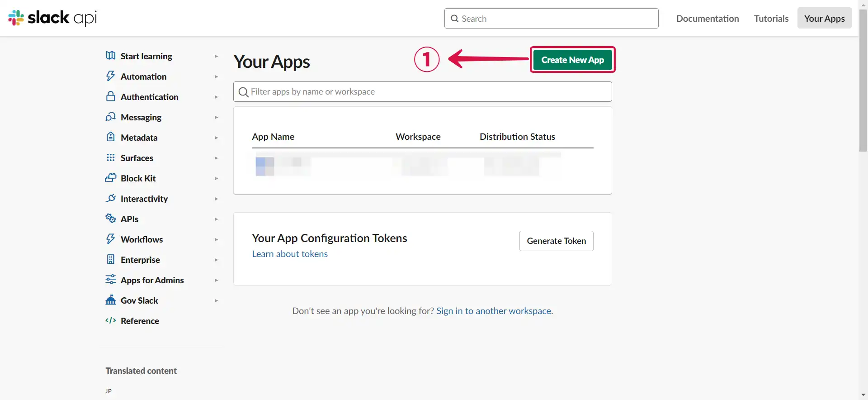868x400 pixels.
Task: Click the Block Kit blocks icon
Action: (x=110, y=178)
